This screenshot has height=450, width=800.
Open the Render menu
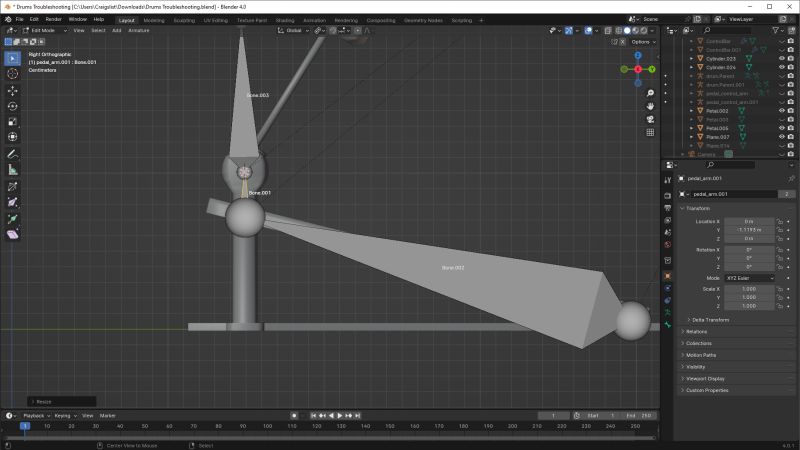54,19
